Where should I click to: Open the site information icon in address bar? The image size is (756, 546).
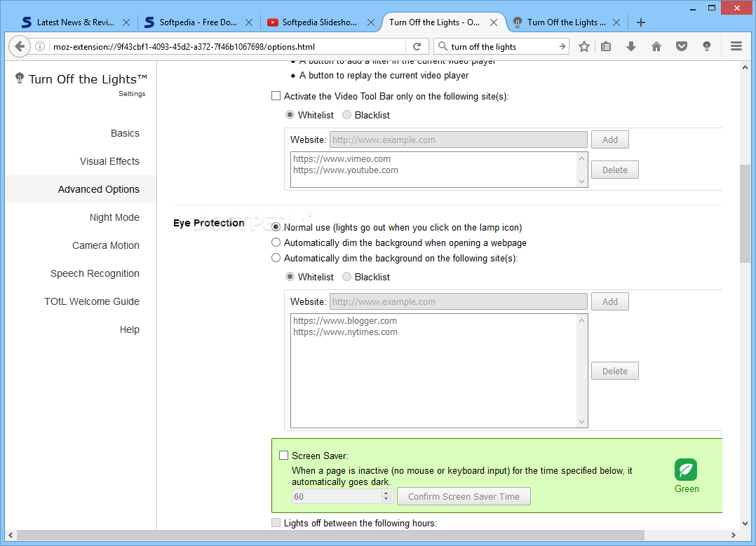(40, 46)
